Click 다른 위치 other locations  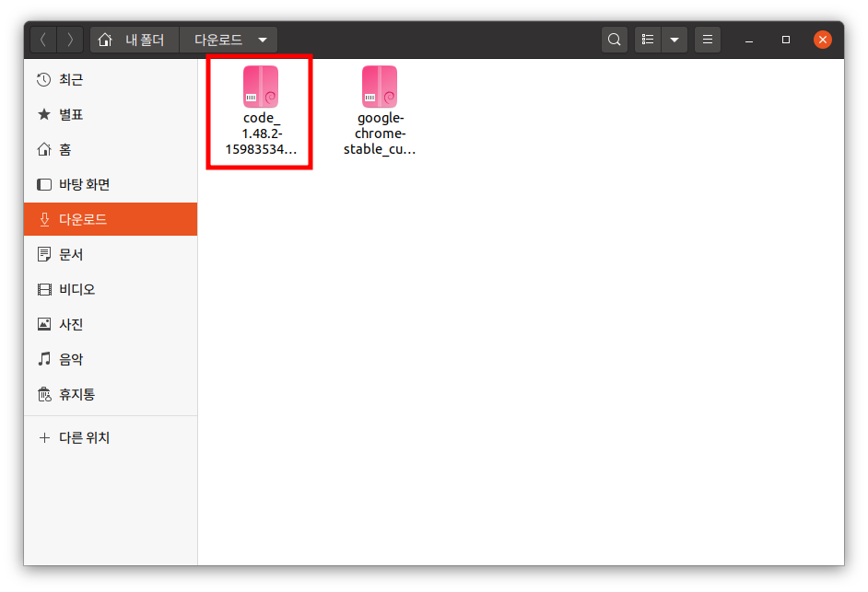click(111, 438)
